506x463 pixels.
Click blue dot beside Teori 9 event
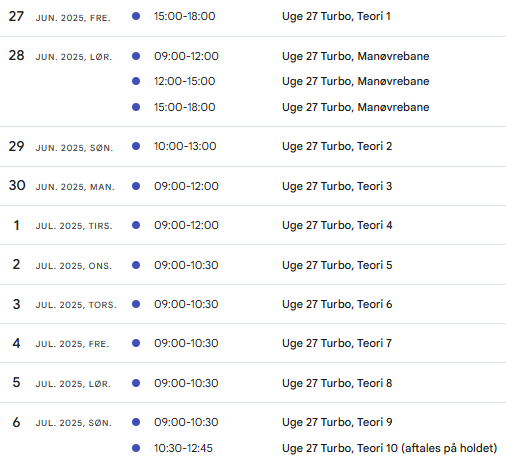point(136,422)
